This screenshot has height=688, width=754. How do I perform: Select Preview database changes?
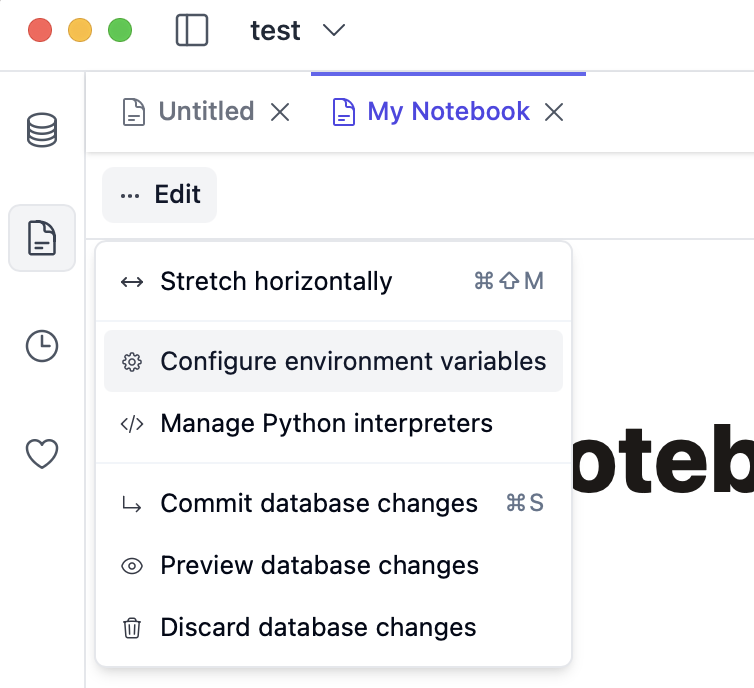(319, 566)
